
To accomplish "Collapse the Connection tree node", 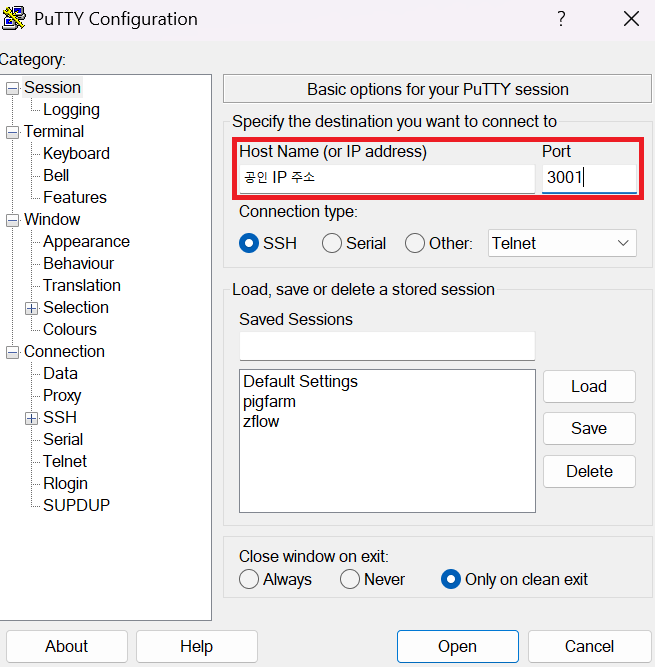I will coord(12,352).
